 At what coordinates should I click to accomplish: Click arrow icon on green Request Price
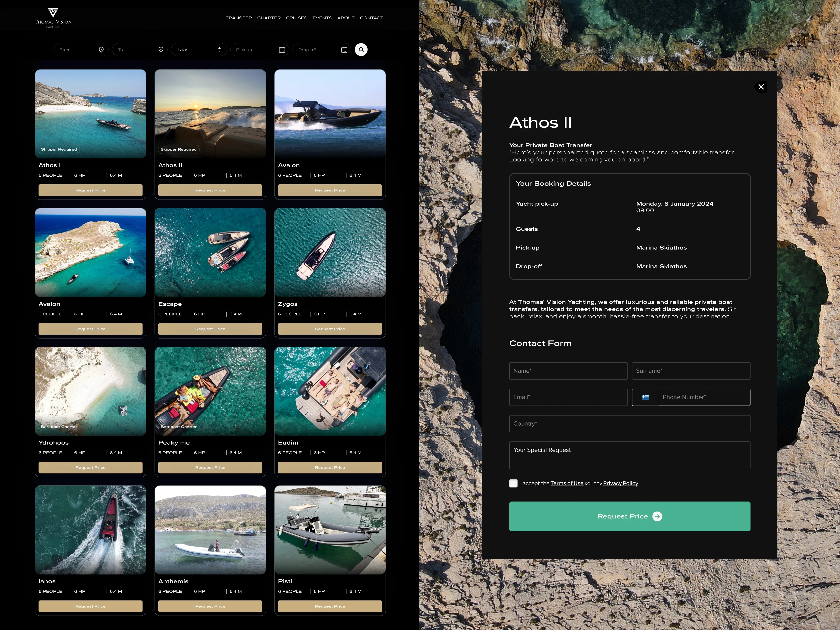pyautogui.click(x=657, y=516)
